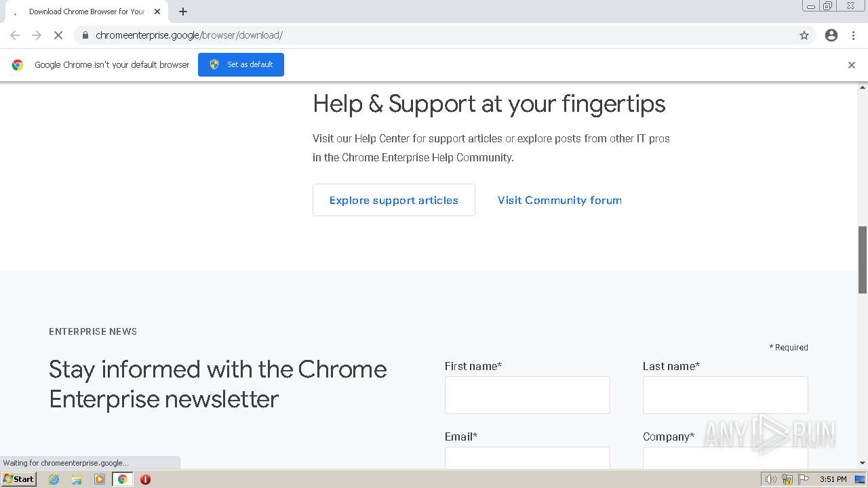Click Stay informed newsletter heading
The height and width of the screenshot is (488, 868).
tap(218, 384)
